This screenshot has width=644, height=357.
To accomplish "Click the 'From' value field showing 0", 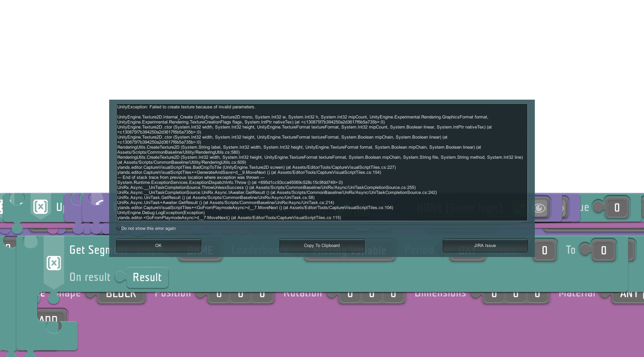I will [x=545, y=250].
